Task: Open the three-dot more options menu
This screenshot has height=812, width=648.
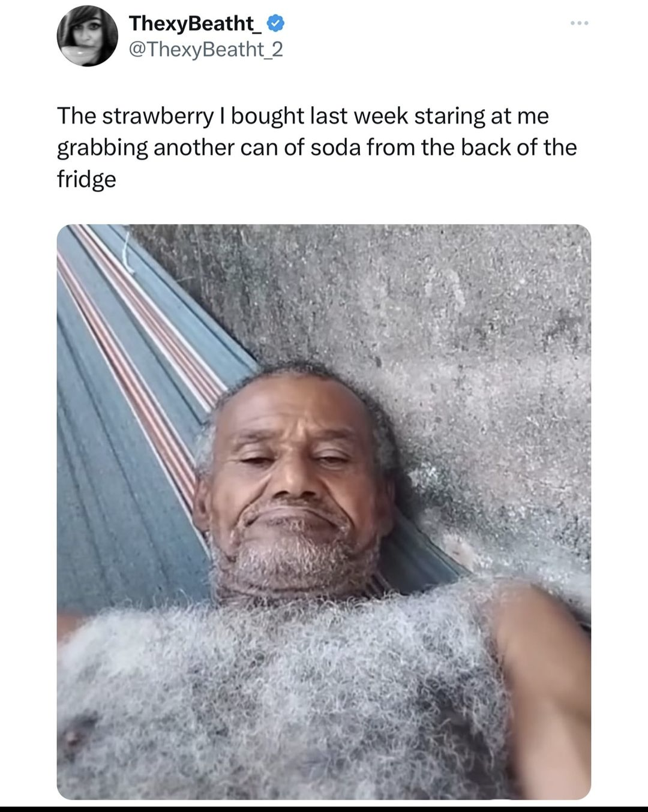Action: (580, 23)
